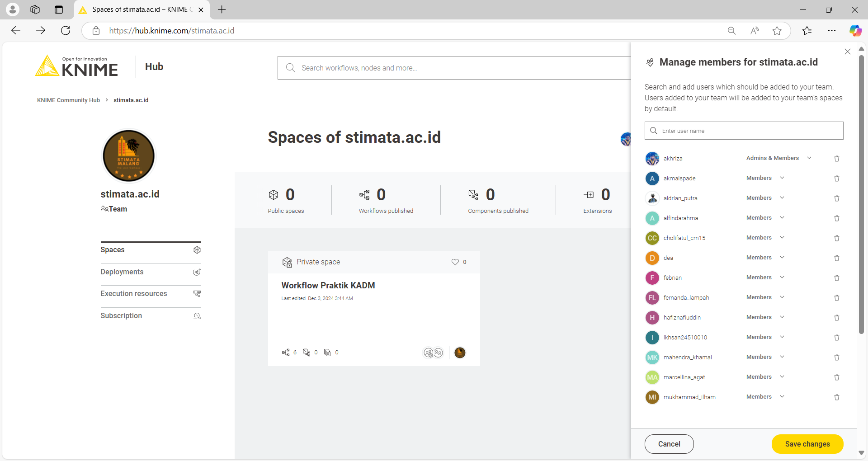
Task: Click the components count icon on card
Action: 307,353
